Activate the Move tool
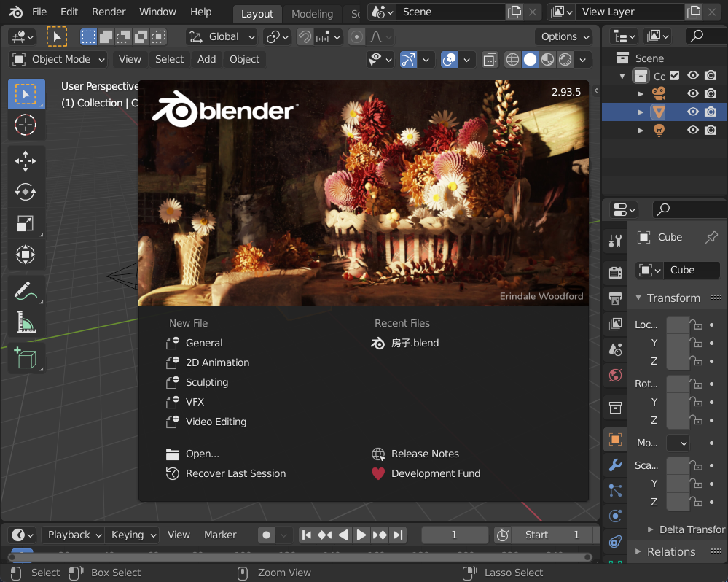Image resolution: width=728 pixels, height=582 pixels. pos(26,161)
